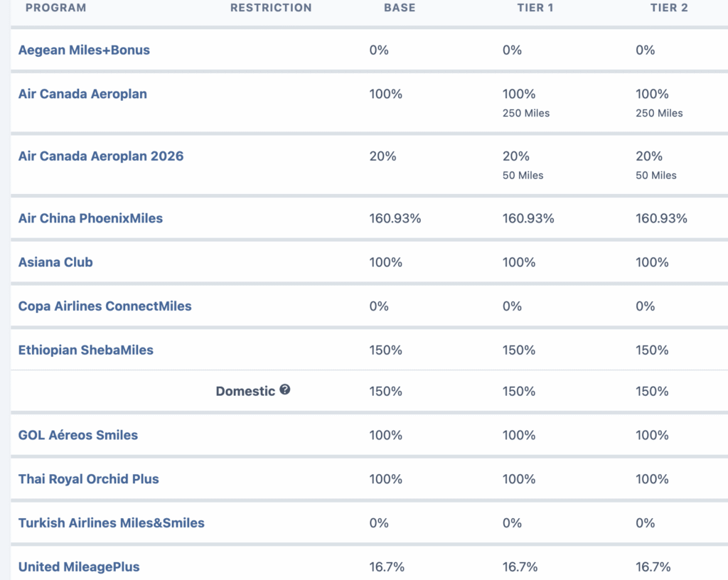Image resolution: width=728 pixels, height=580 pixels.
Task: Click the Thai Royal Orchid Plus link
Action: click(x=89, y=479)
